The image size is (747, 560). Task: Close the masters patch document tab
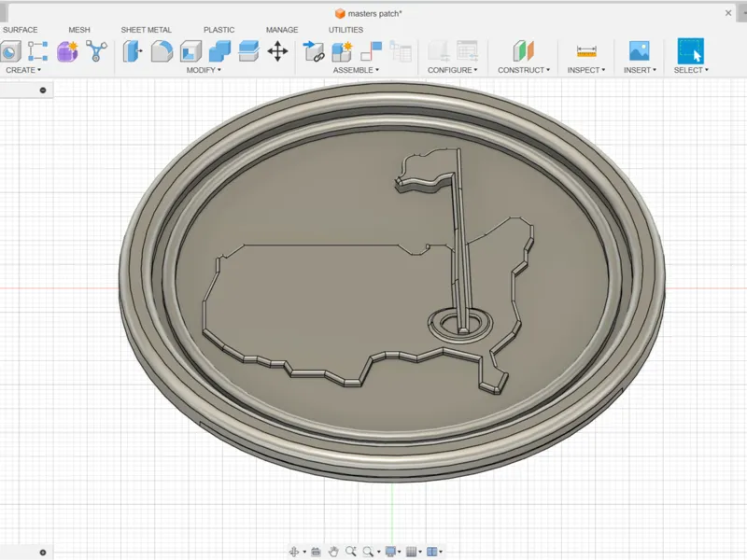pyautogui.click(x=728, y=13)
